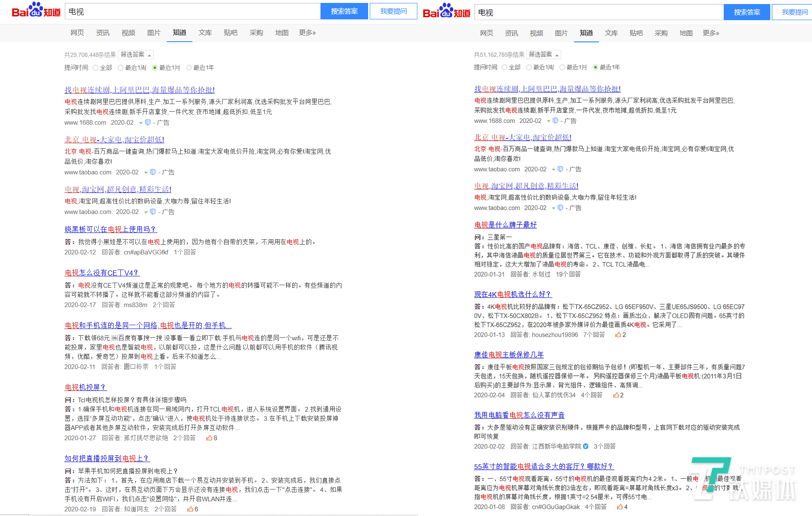This screenshot has height=516, width=812.
Task: Select 最近1周 time filter in left panel
Action: [x=121, y=68]
